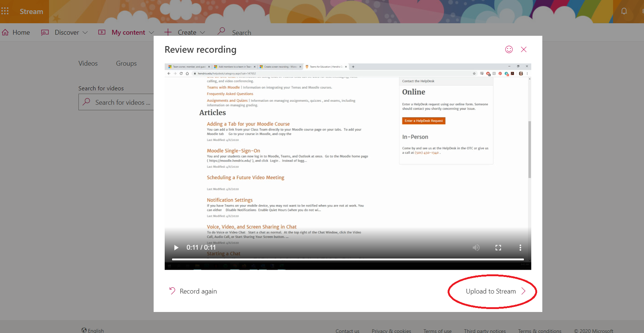The width and height of the screenshot is (644, 333).
Task: Open the notifications bell
Action: pos(624,11)
